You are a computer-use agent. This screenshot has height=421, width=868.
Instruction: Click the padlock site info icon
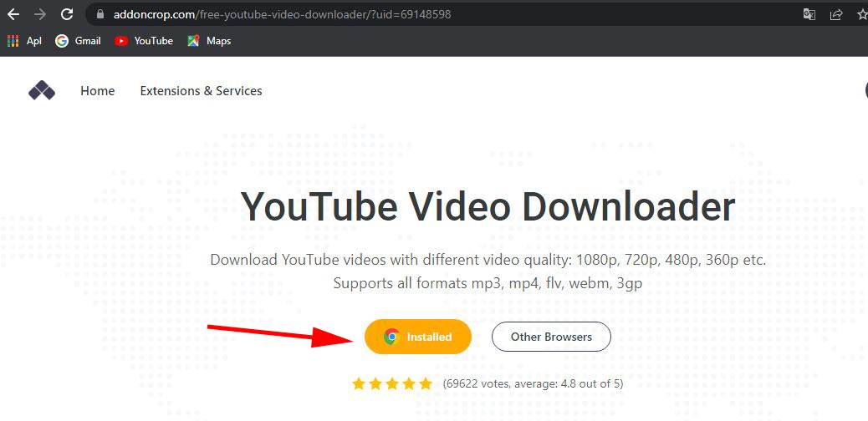point(100,14)
